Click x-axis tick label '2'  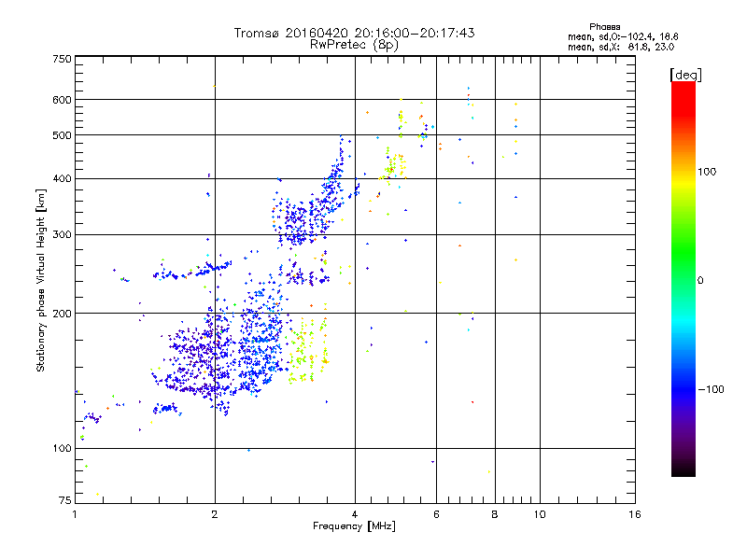click(x=215, y=514)
